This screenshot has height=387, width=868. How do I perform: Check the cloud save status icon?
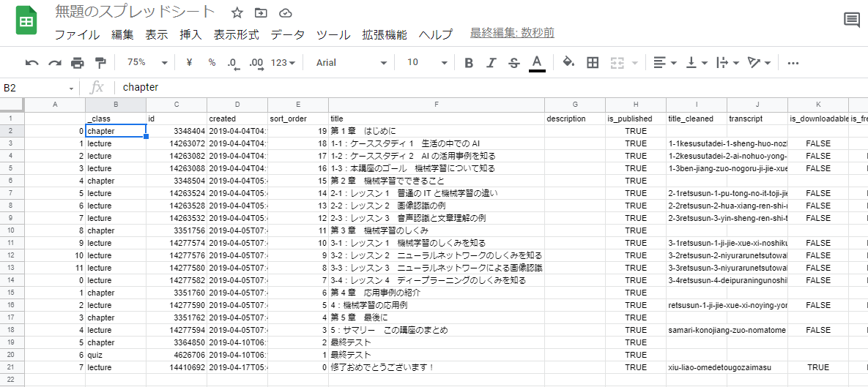click(285, 12)
